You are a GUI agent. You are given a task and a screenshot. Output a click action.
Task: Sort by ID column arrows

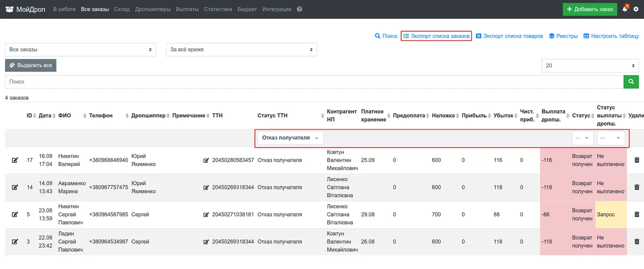pos(34,116)
